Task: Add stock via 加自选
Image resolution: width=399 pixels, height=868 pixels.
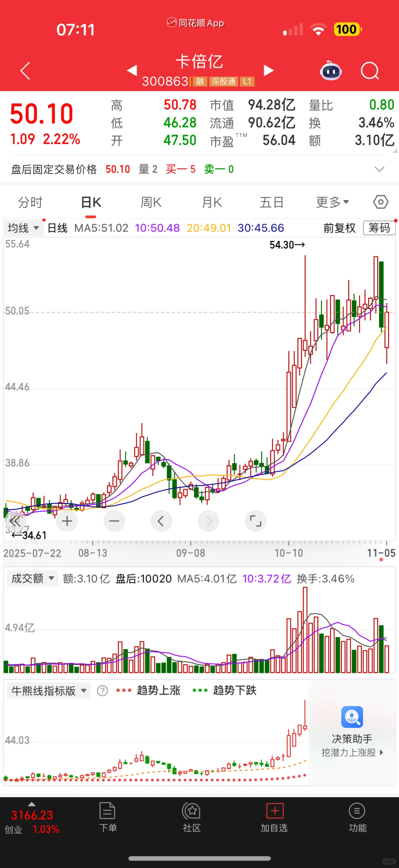Action: (x=274, y=817)
